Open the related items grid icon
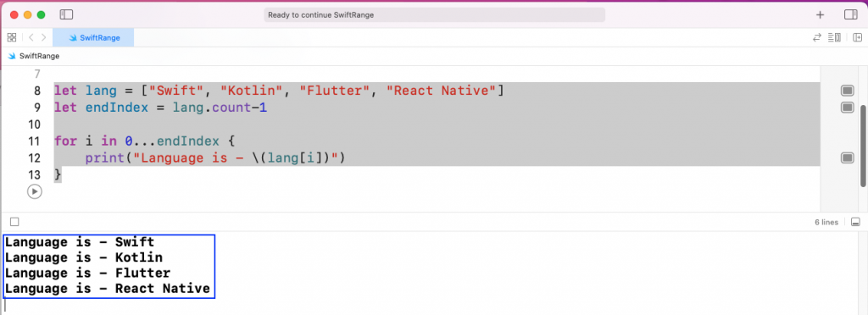Screen dimensions: 868x315 [12, 37]
